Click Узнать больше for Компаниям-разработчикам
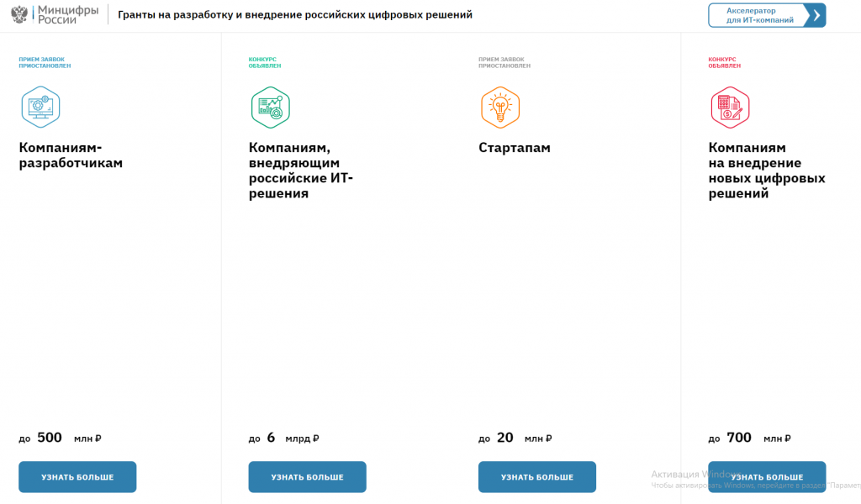Image resolution: width=861 pixels, height=504 pixels. point(77,476)
